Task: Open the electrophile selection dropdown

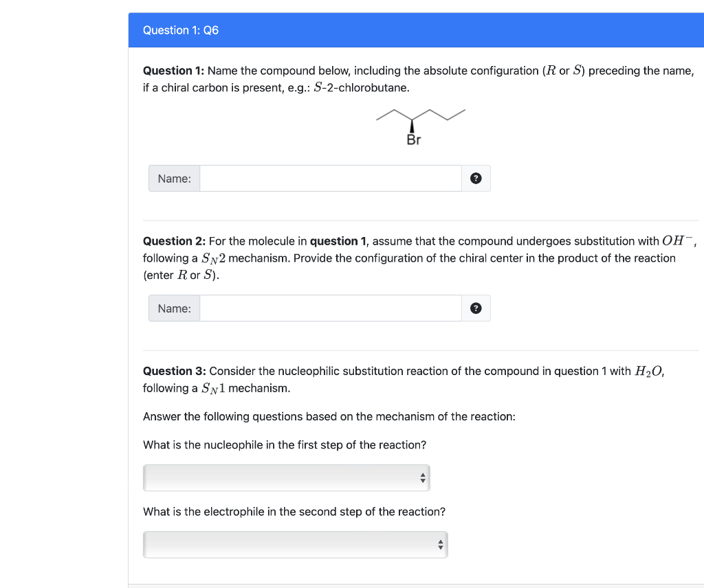Action: pyautogui.click(x=296, y=544)
